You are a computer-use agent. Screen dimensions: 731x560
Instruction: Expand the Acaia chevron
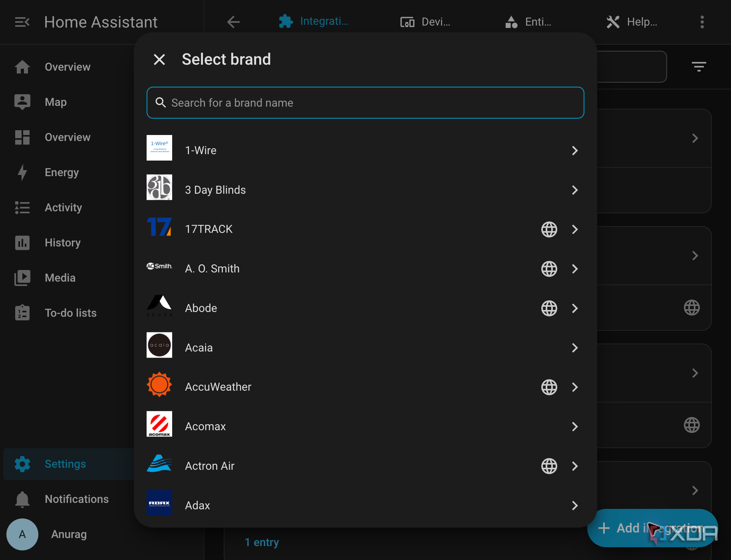pyautogui.click(x=575, y=348)
